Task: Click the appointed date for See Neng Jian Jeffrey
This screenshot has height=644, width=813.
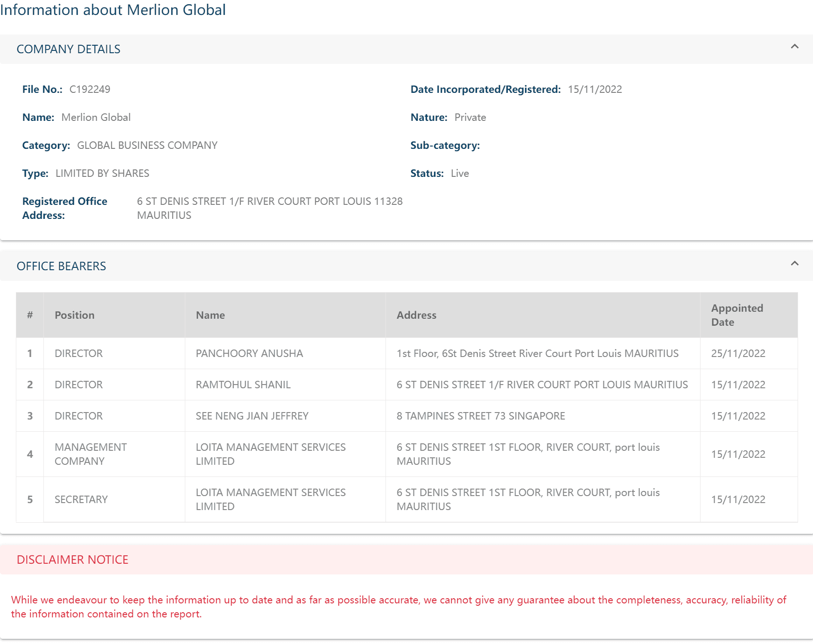Action: tap(738, 416)
